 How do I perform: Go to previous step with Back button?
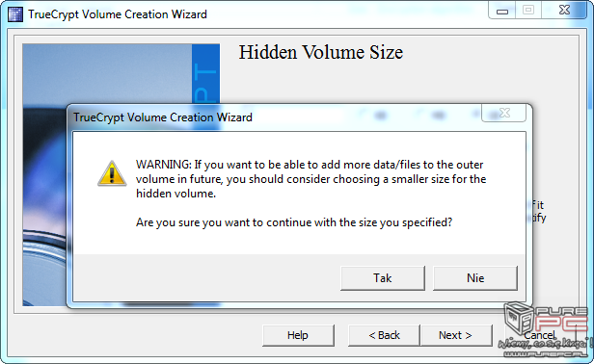(384, 335)
